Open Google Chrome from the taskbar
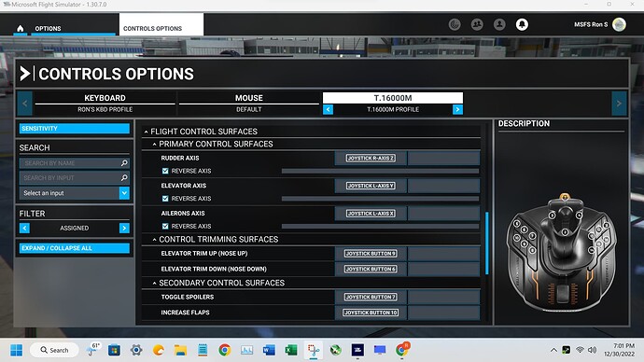This screenshot has height=362, width=644. click(224, 350)
